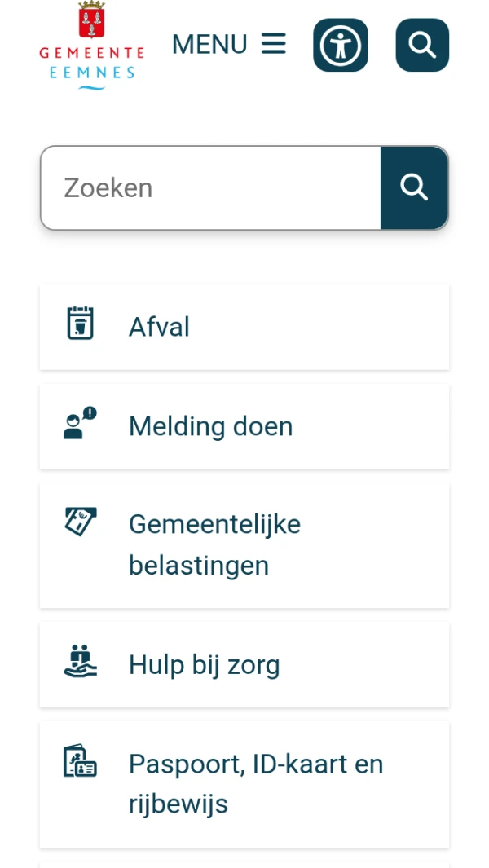Focus the Zoeken search input field
The width and height of the screenshot is (489, 868).
click(210, 188)
